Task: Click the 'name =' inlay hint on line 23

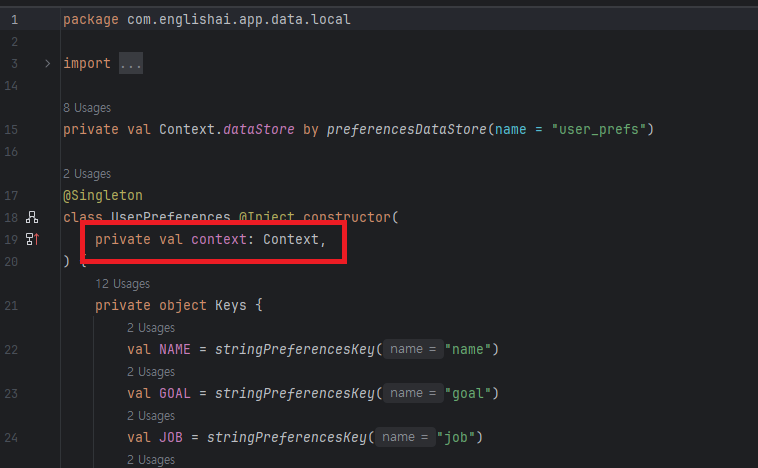Action: (x=413, y=394)
